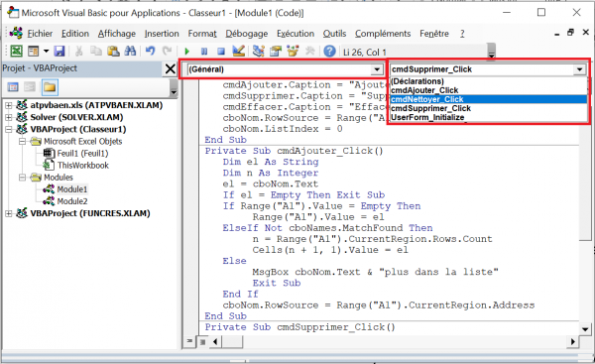This screenshot has width=595, height=364.
Task: Click the Paste clipboard icon
Action: point(113,51)
